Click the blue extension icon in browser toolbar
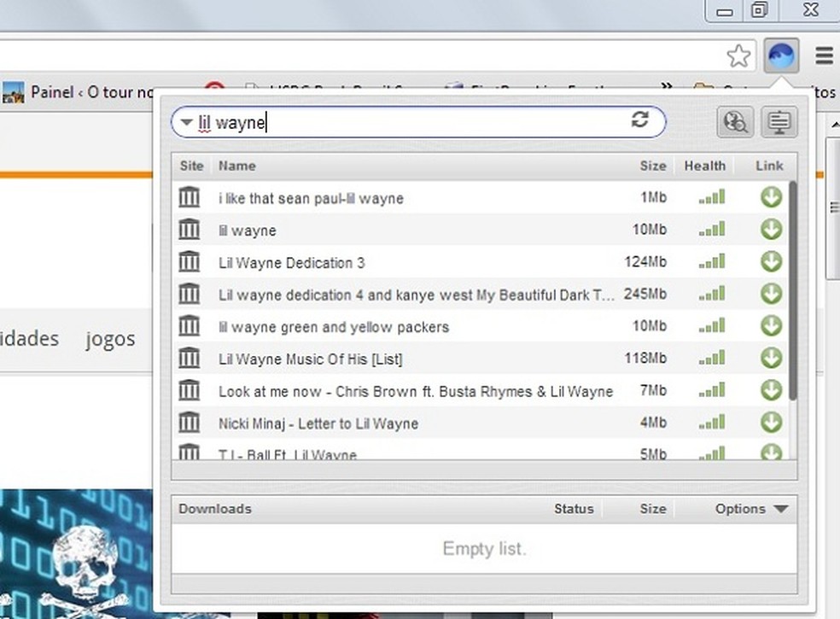This screenshot has height=619, width=840. click(x=780, y=55)
